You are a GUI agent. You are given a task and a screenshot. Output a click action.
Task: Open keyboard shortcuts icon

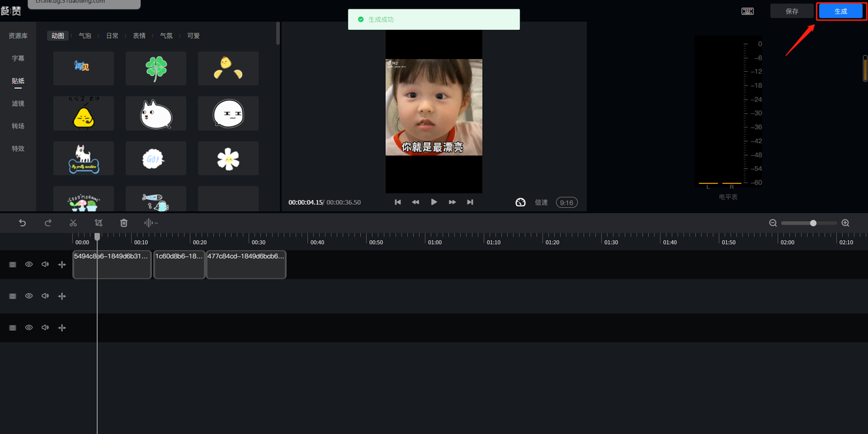tap(747, 12)
